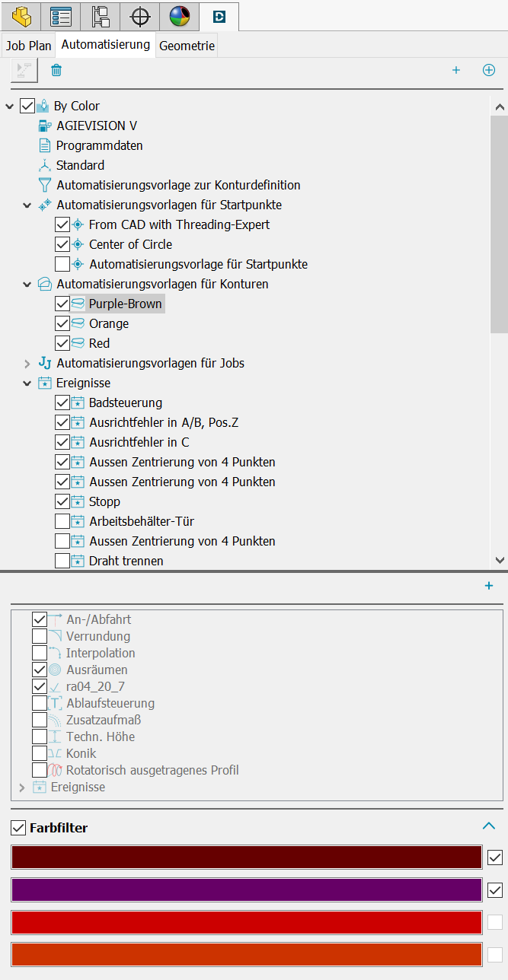Select the Orange contour template
508x980 pixels.
[109, 323]
